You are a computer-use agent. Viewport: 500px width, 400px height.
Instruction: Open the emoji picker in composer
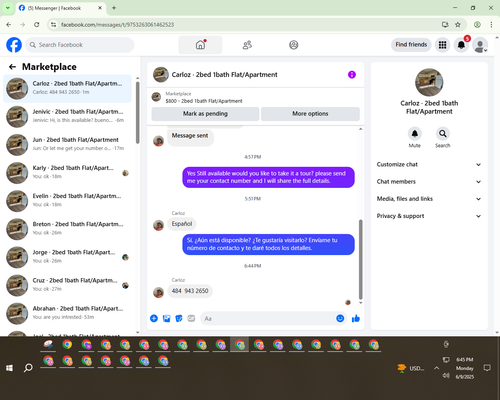click(340, 318)
